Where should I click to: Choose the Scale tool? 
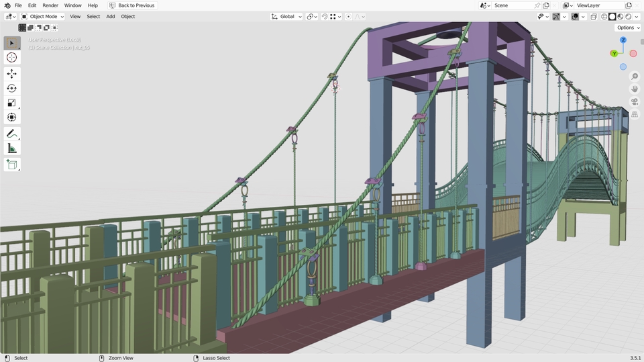pyautogui.click(x=12, y=103)
